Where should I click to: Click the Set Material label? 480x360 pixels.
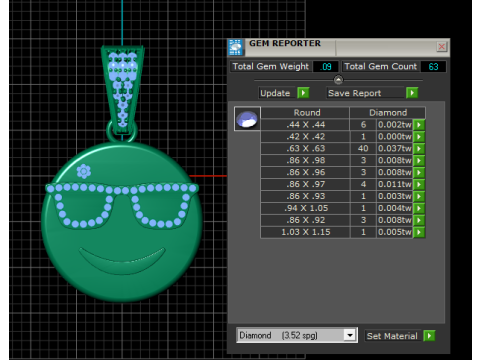pos(392,336)
